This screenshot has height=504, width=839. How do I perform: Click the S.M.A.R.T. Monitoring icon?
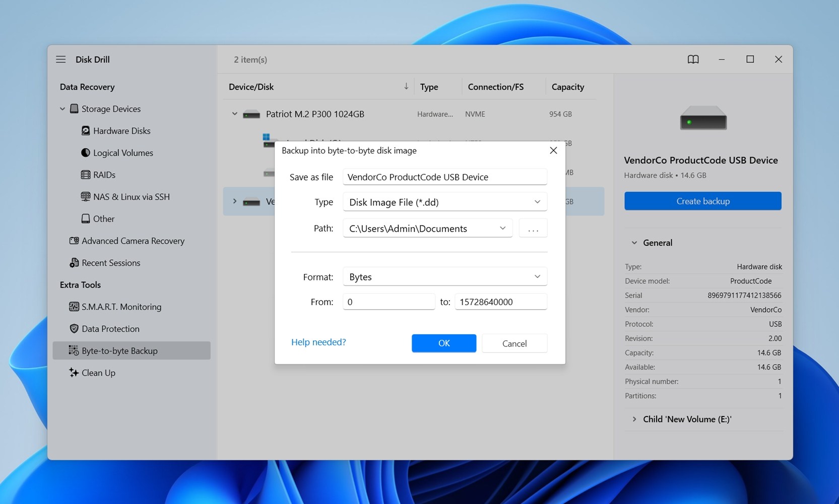(74, 307)
